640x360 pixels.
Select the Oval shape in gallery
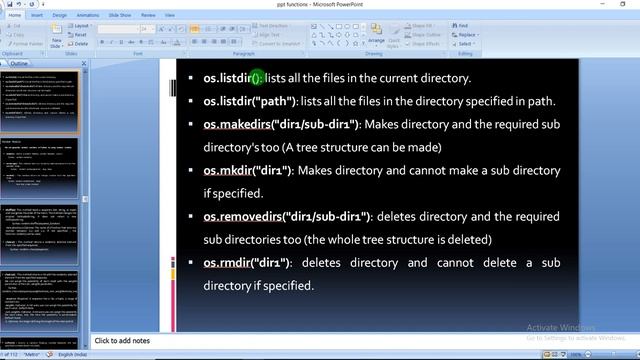pos(347,27)
